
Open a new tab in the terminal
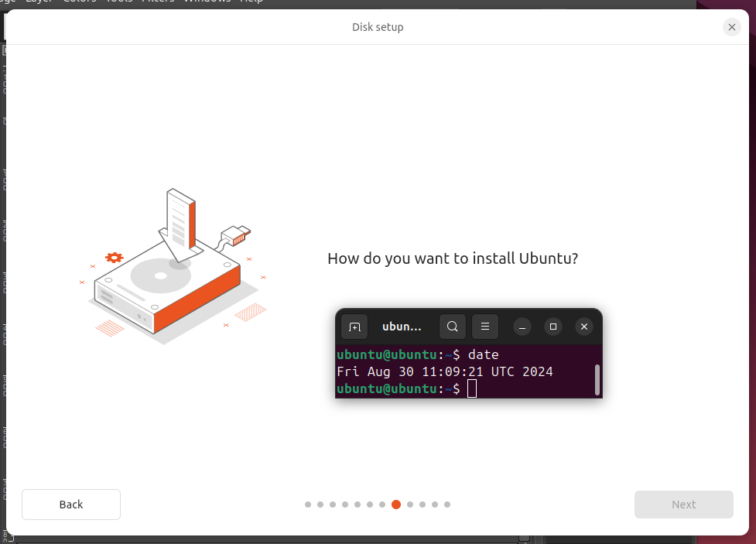354,327
